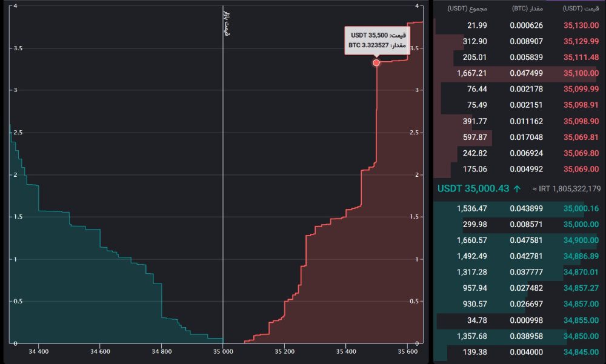Viewport: 606px width, 364px height.
Task: Select the sell price 35,111.48
Action: [x=582, y=57]
